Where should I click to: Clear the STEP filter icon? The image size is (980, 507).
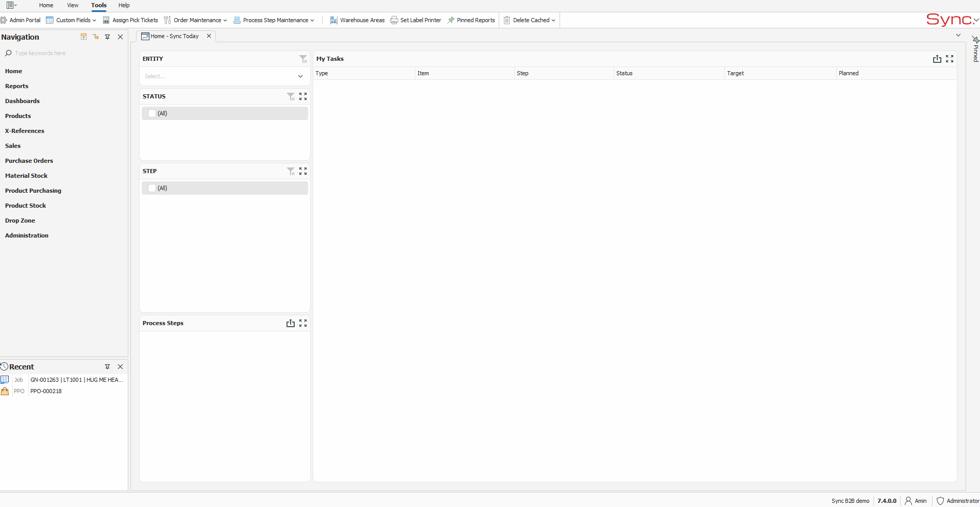click(291, 171)
